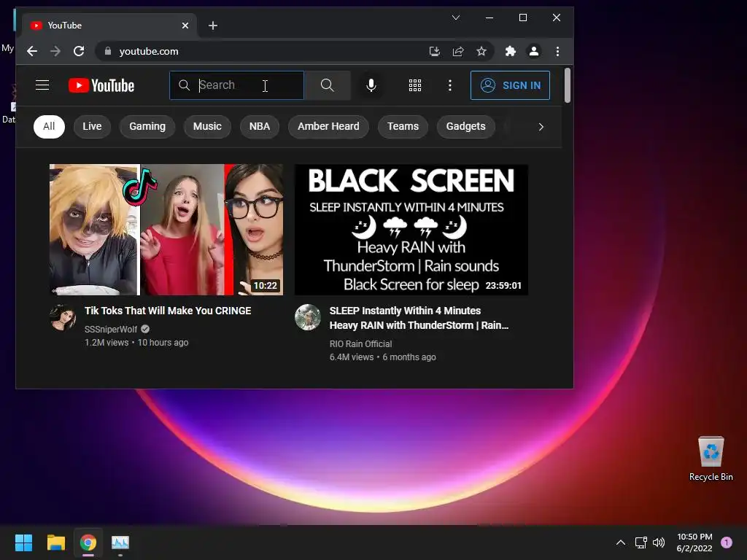Click the SSSniperWolf channel avatar

point(63,318)
